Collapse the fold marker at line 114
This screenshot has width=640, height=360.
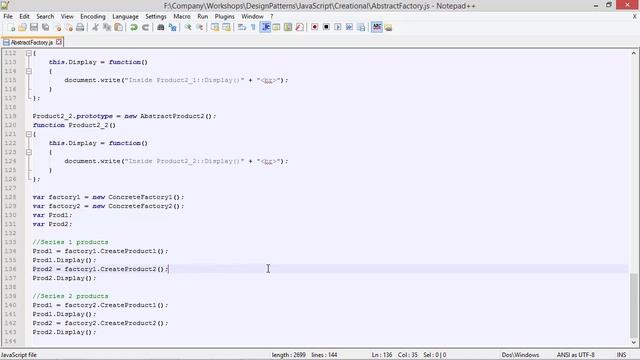29,71
